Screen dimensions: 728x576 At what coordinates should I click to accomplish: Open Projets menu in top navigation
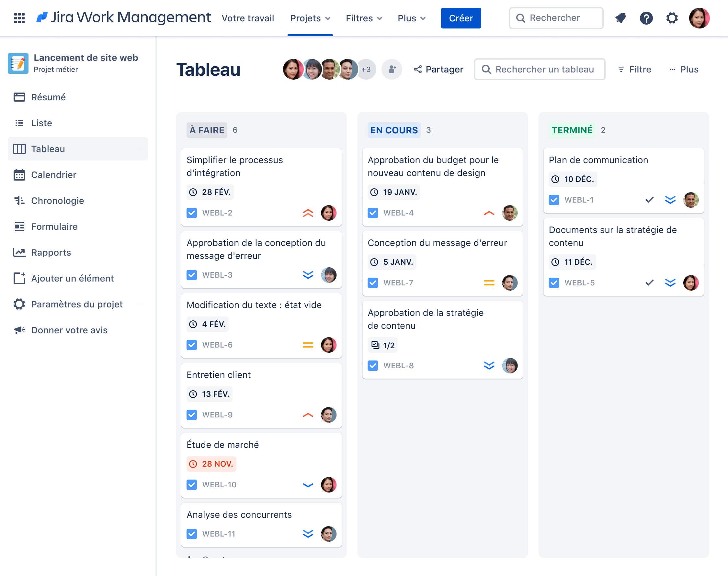(310, 18)
